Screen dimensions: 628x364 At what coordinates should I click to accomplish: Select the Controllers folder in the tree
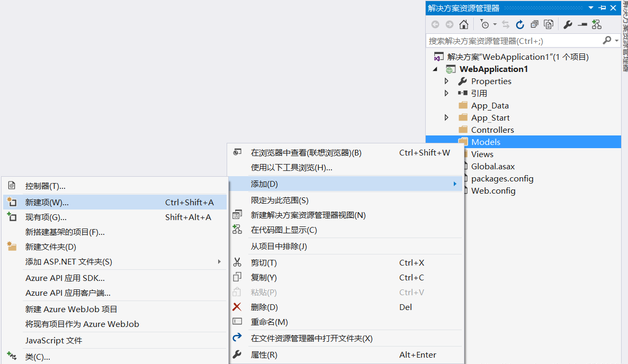coord(492,130)
